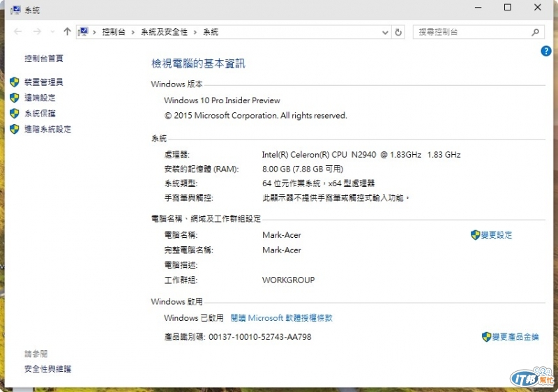Go back with the back arrow

(18, 31)
